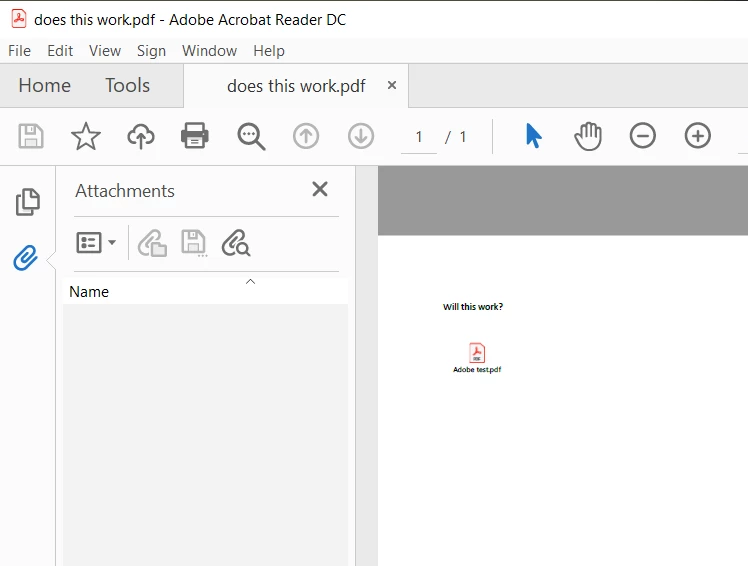748x566 pixels.
Task: Click Open attachment in native application icon
Action: pyautogui.click(x=153, y=243)
